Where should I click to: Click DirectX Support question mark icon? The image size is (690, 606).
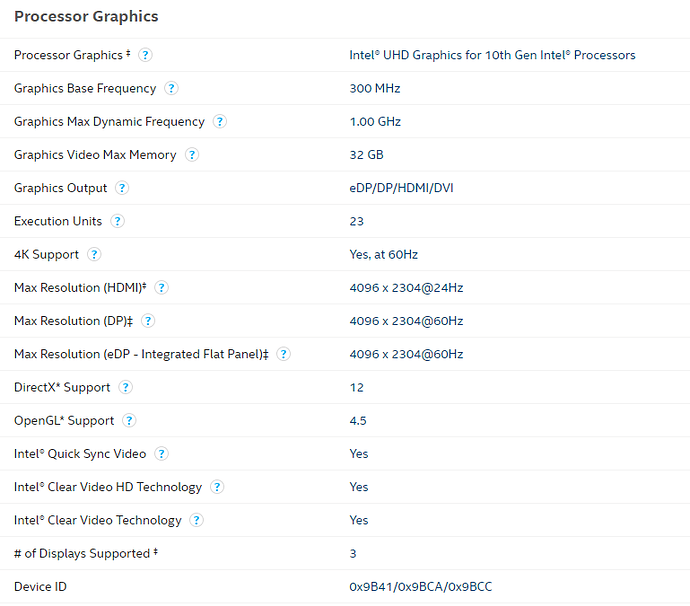tap(126, 387)
